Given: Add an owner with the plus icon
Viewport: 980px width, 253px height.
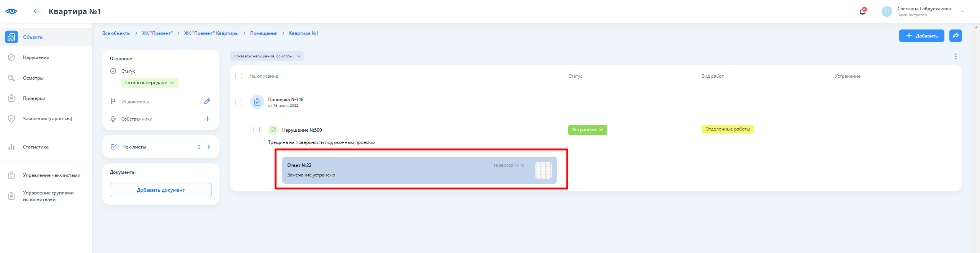Looking at the screenshot, I should tap(207, 119).
